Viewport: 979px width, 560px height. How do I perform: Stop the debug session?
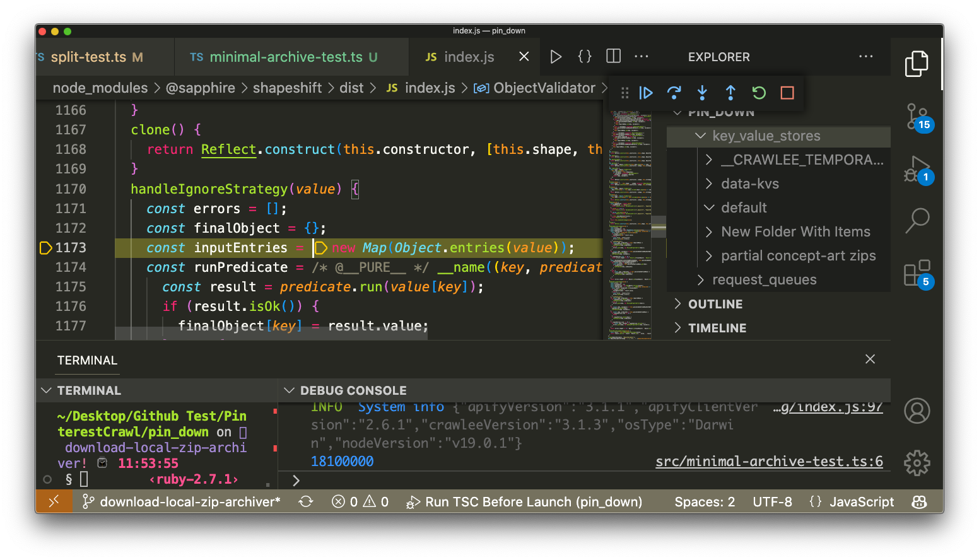coord(787,93)
